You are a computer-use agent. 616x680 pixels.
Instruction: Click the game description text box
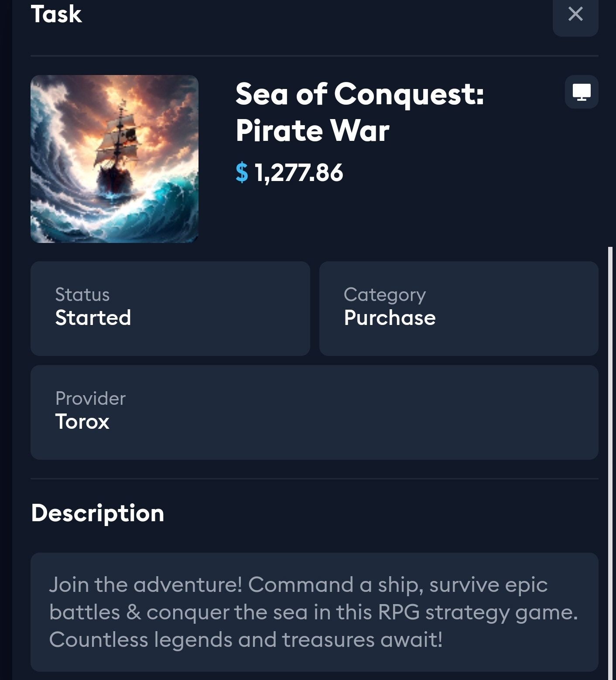coord(314,612)
